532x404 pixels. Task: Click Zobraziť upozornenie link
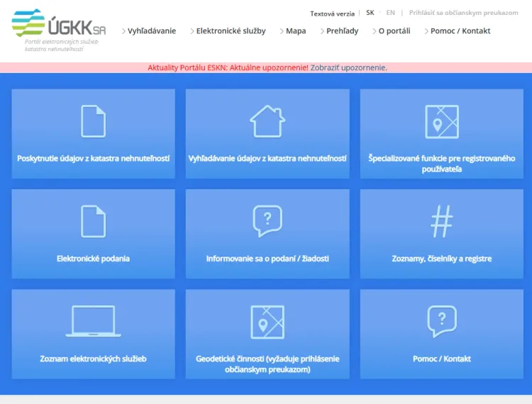click(x=348, y=67)
